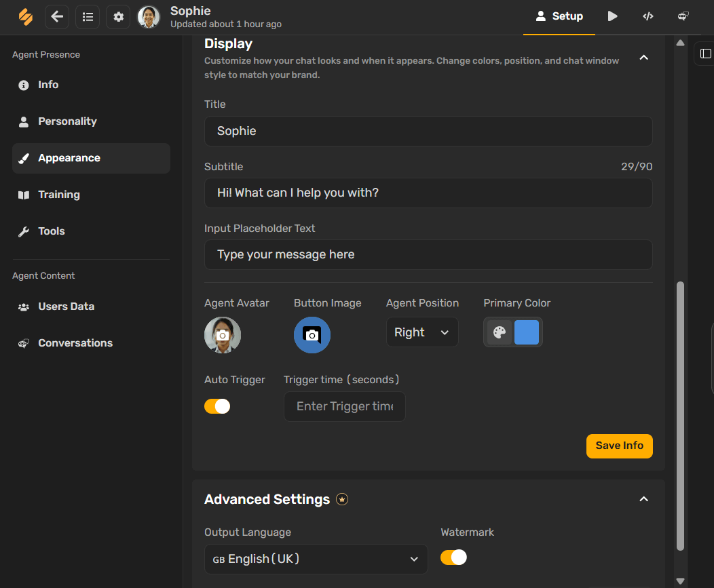Click 'Updated about 1 hour ago' text

pyautogui.click(x=226, y=24)
